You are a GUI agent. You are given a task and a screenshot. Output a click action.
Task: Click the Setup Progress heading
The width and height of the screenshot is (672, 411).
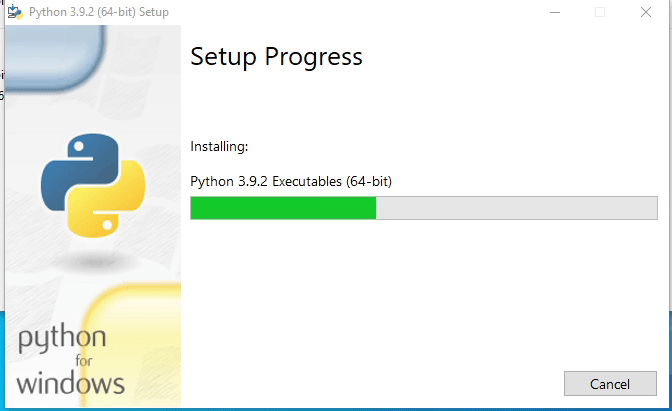pos(276,57)
